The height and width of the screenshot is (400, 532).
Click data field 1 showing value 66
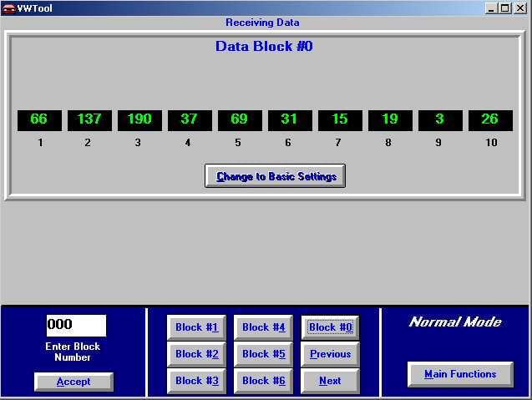pos(39,119)
